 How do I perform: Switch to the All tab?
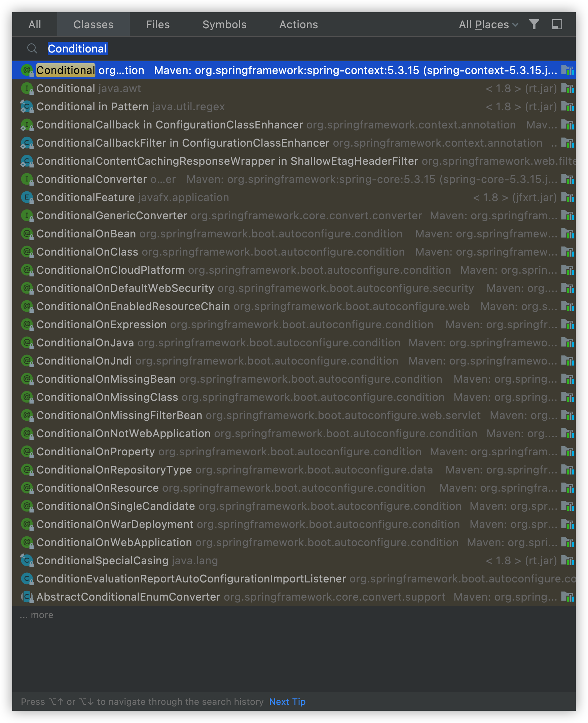tap(35, 25)
